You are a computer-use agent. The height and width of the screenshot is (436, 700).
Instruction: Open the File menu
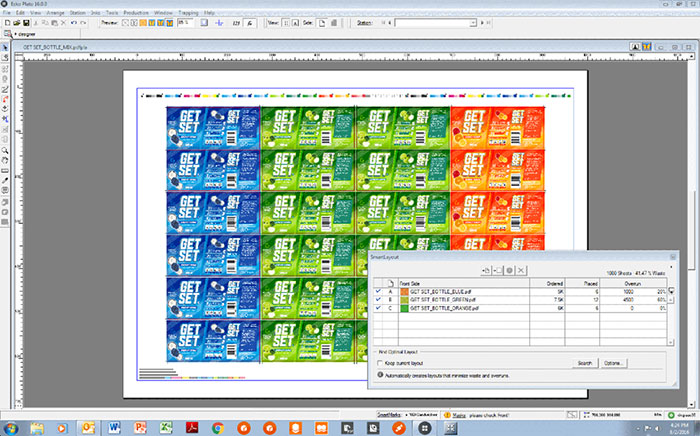point(7,13)
